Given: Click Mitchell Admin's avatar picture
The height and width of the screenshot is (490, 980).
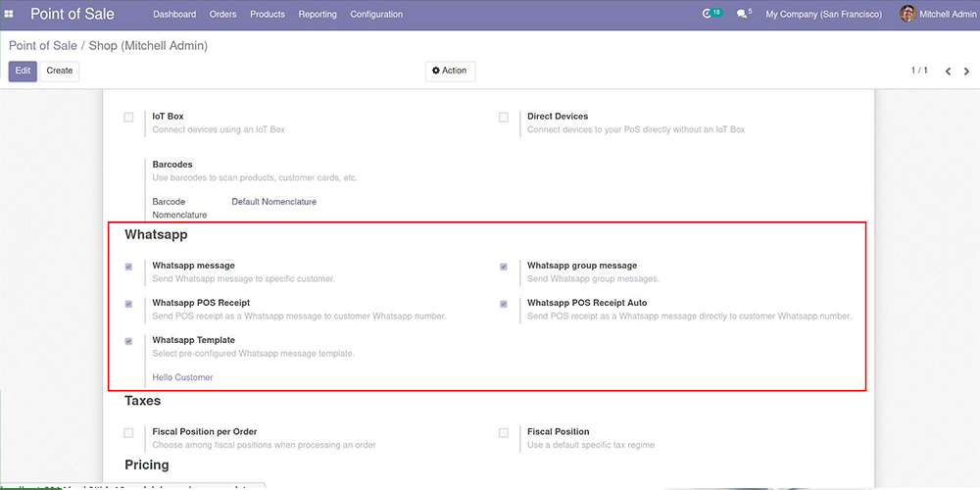Looking at the screenshot, I should 907,14.
